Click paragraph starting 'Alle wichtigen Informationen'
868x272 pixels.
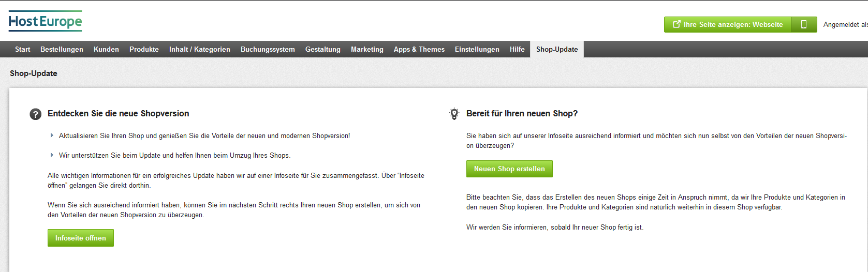coord(236,180)
